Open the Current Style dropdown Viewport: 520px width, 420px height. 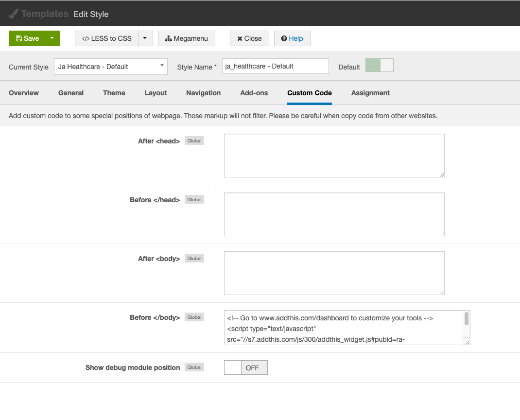coord(110,67)
